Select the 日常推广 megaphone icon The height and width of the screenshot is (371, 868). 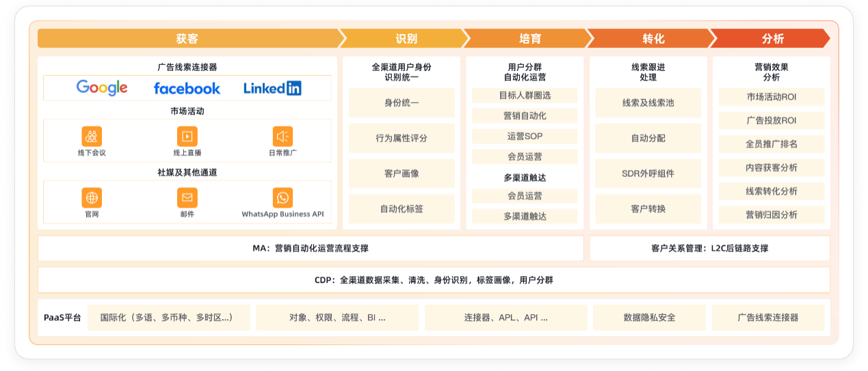click(282, 135)
